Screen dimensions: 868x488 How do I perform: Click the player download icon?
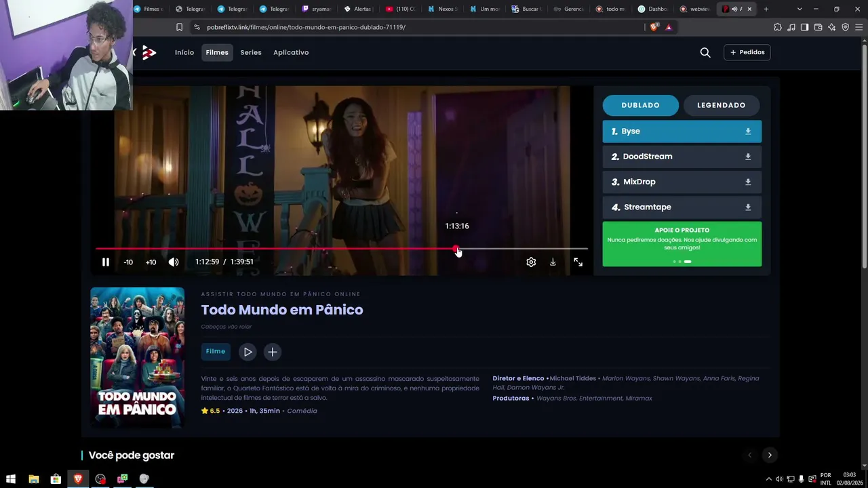click(x=553, y=262)
